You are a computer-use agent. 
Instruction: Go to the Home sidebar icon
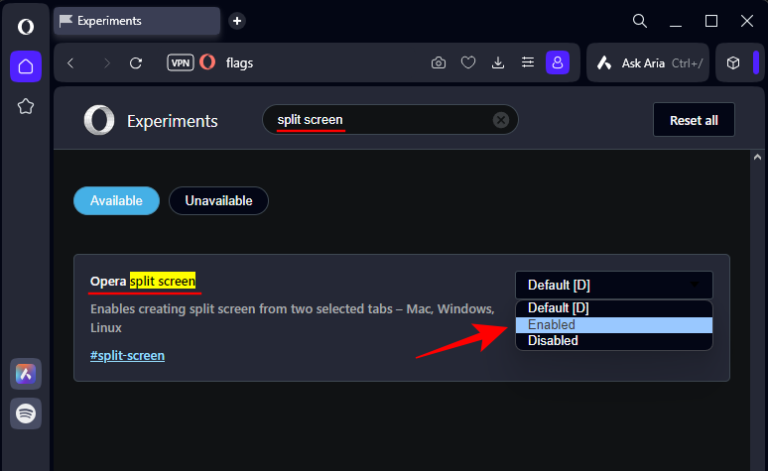click(26, 66)
